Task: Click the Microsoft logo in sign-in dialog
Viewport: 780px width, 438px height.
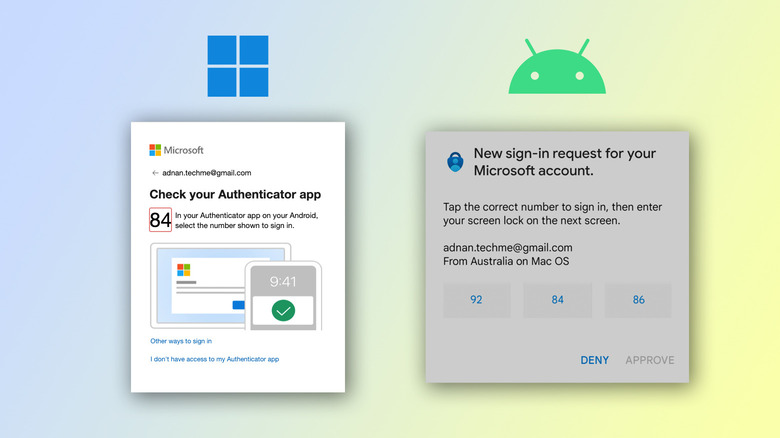Action: coord(176,150)
